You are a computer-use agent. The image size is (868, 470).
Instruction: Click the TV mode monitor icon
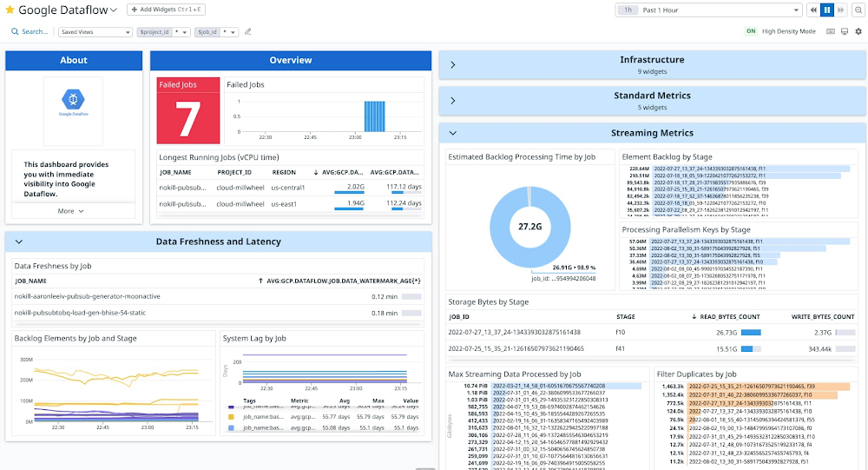pos(844,31)
